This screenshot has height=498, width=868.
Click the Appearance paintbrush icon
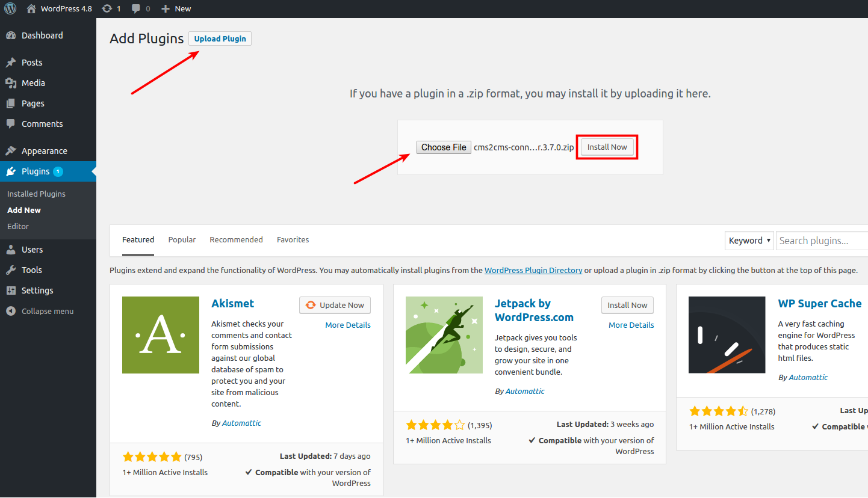click(11, 151)
